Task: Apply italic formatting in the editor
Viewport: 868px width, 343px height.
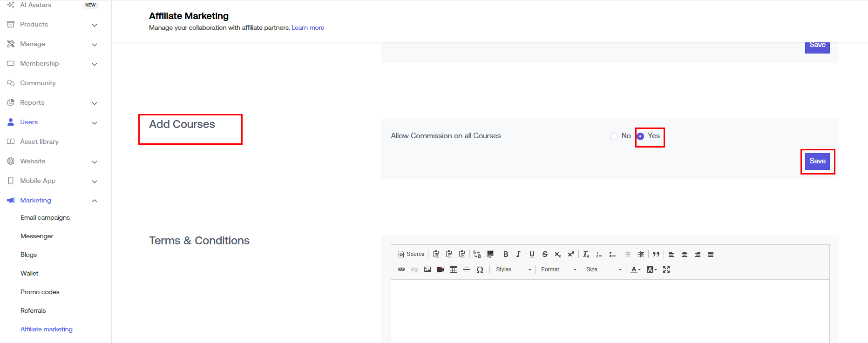Action: 518,254
